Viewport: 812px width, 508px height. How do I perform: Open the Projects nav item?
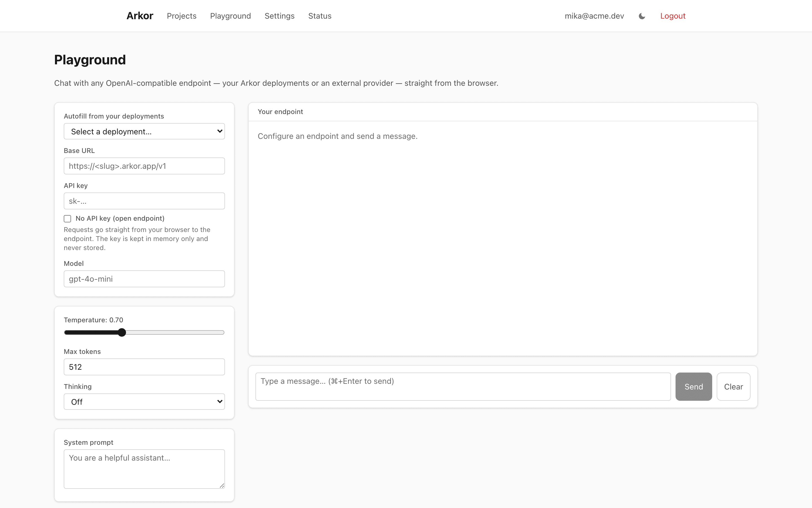coord(182,16)
